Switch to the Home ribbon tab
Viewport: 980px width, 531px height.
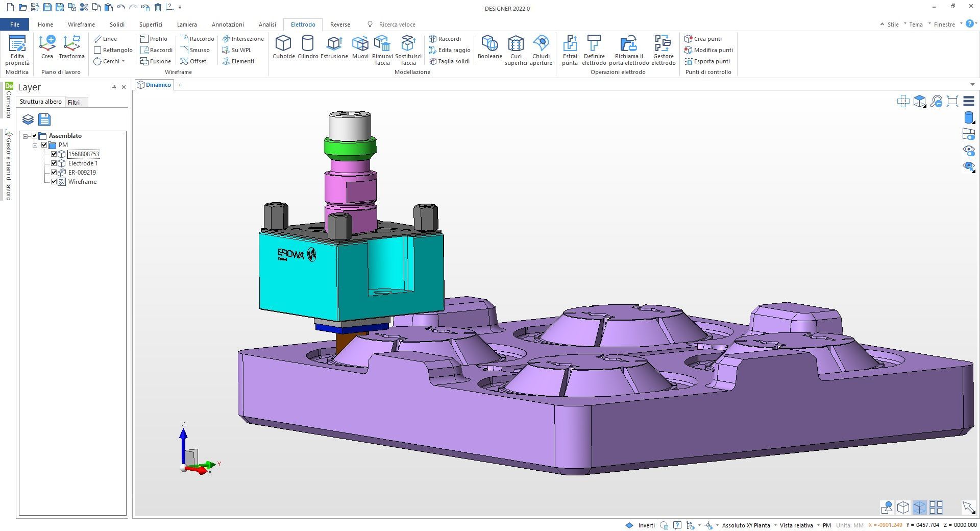[x=45, y=25]
